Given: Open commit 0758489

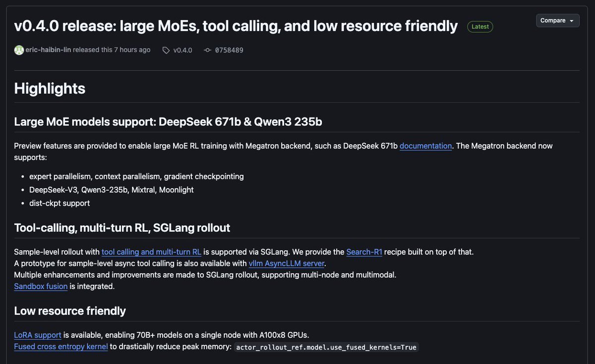Looking at the screenshot, I should pos(229,50).
